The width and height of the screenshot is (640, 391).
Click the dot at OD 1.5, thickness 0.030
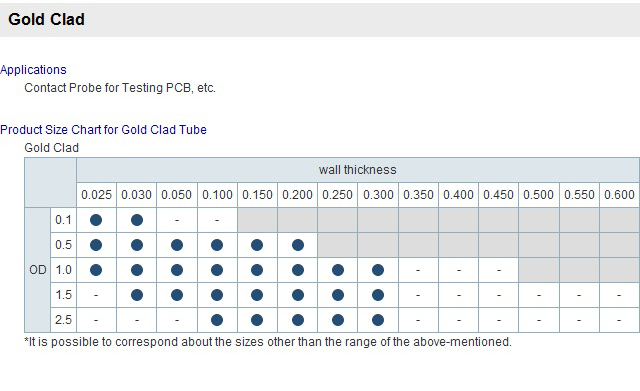(137, 295)
